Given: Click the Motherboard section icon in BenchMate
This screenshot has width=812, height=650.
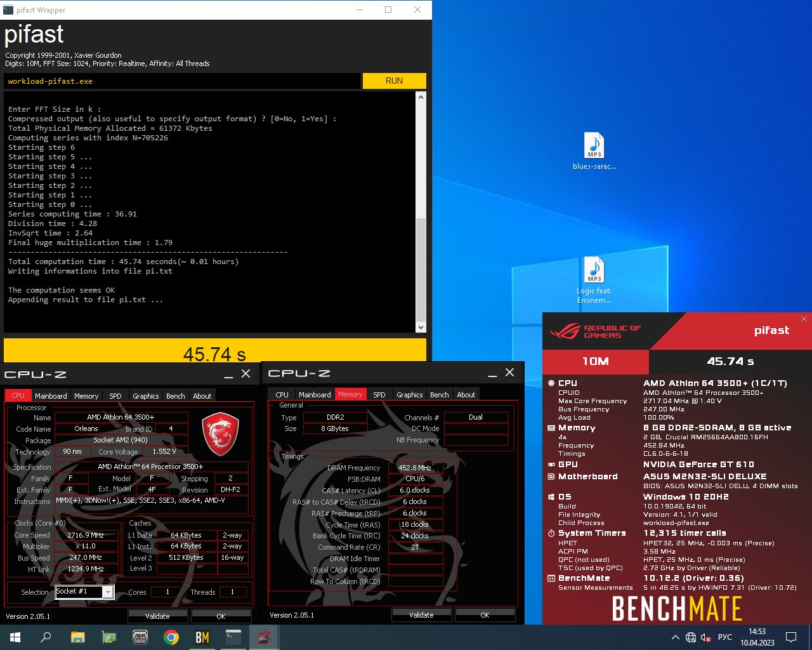Looking at the screenshot, I should coord(551,477).
